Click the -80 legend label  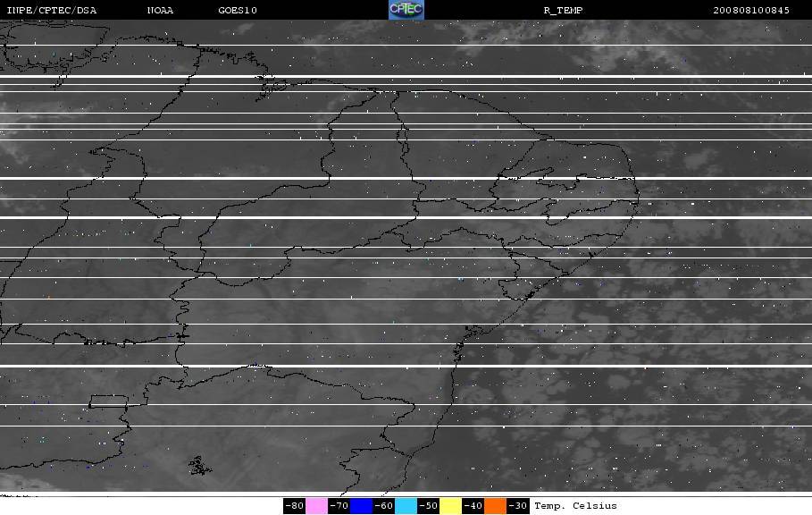pyautogui.click(x=295, y=506)
